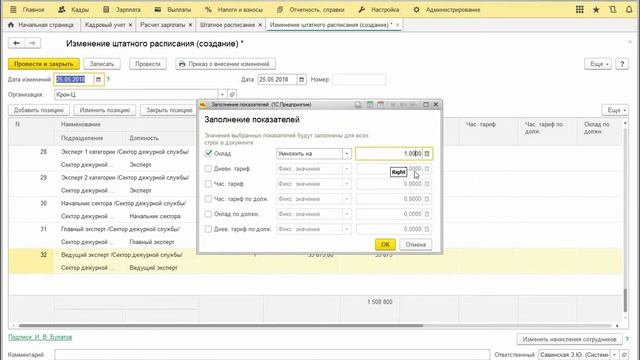Enable the Час. тариф checkbox
Screen dimensions: 640x360
point(208,184)
